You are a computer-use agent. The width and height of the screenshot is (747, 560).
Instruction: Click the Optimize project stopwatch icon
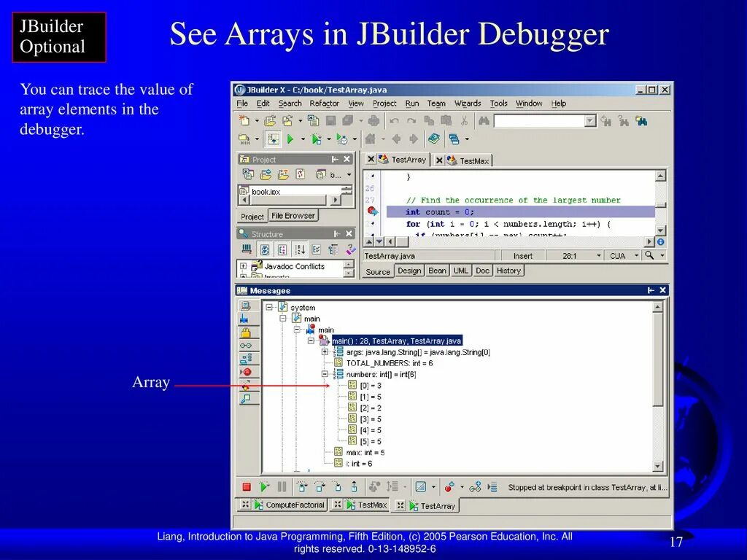pyautogui.click(x=341, y=139)
